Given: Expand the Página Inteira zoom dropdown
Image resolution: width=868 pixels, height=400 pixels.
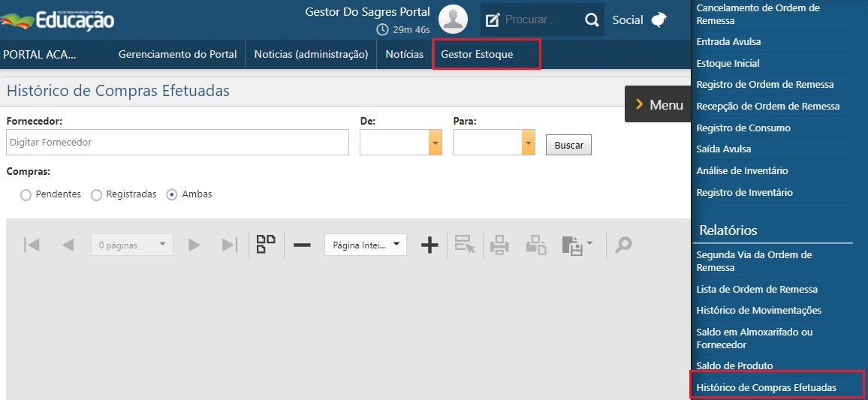Looking at the screenshot, I should pyautogui.click(x=366, y=245).
